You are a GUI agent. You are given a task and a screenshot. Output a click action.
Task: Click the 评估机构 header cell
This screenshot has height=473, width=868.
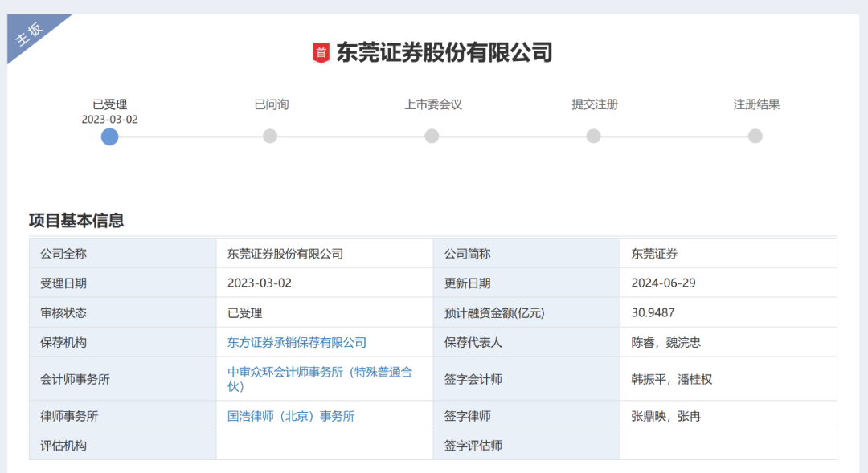(122, 445)
